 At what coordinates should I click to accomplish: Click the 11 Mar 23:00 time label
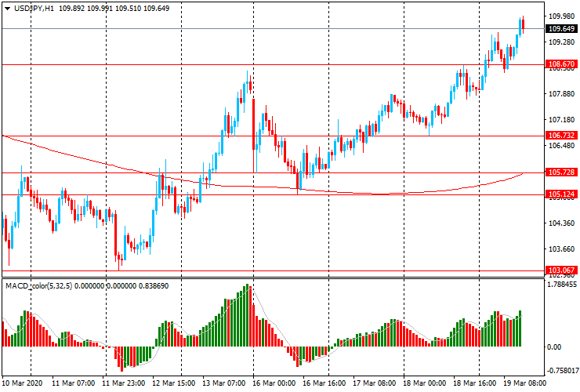(x=124, y=383)
